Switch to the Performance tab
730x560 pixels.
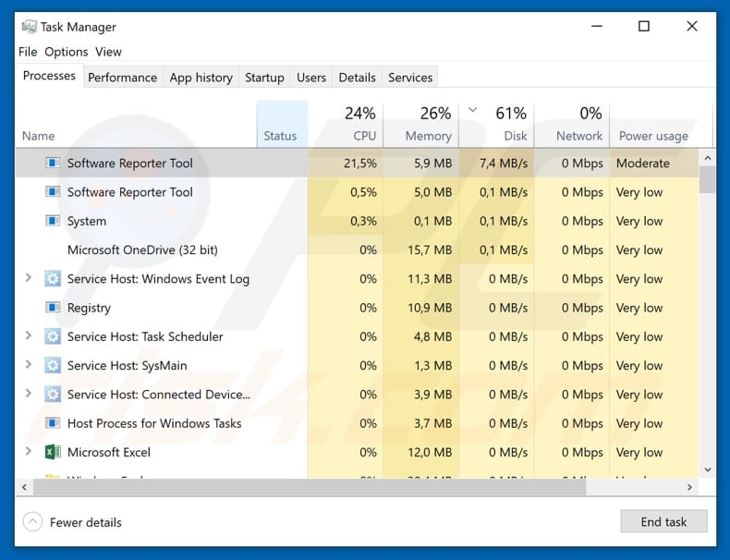122,78
